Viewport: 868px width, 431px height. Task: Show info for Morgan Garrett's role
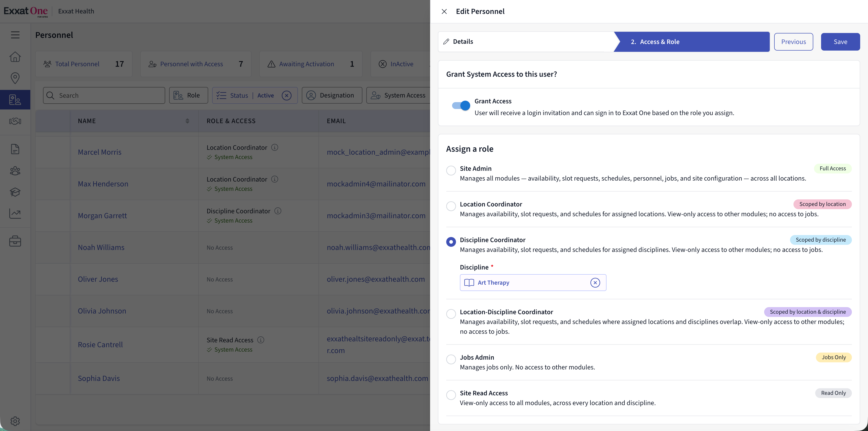tap(278, 211)
